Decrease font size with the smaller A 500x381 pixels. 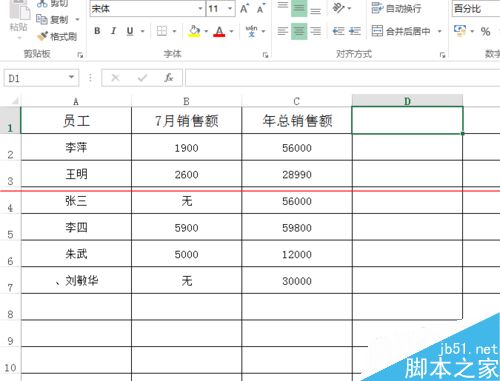[x=261, y=9]
